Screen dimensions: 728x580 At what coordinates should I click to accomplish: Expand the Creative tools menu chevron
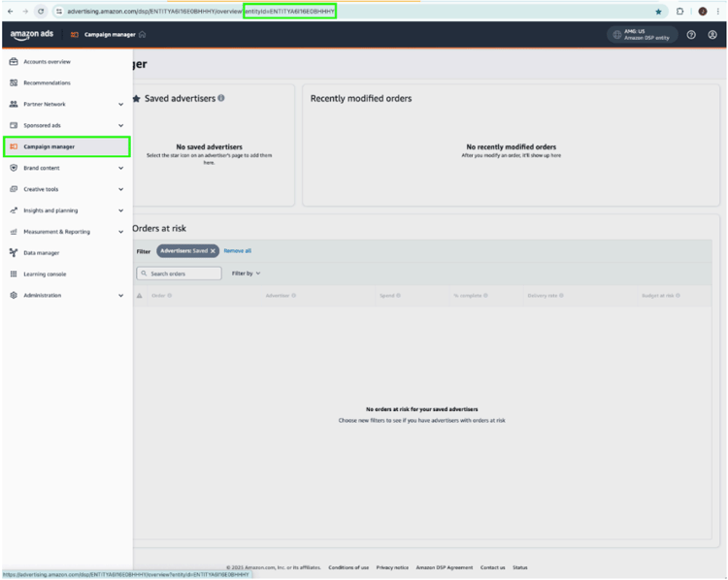click(x=120, y=189)
